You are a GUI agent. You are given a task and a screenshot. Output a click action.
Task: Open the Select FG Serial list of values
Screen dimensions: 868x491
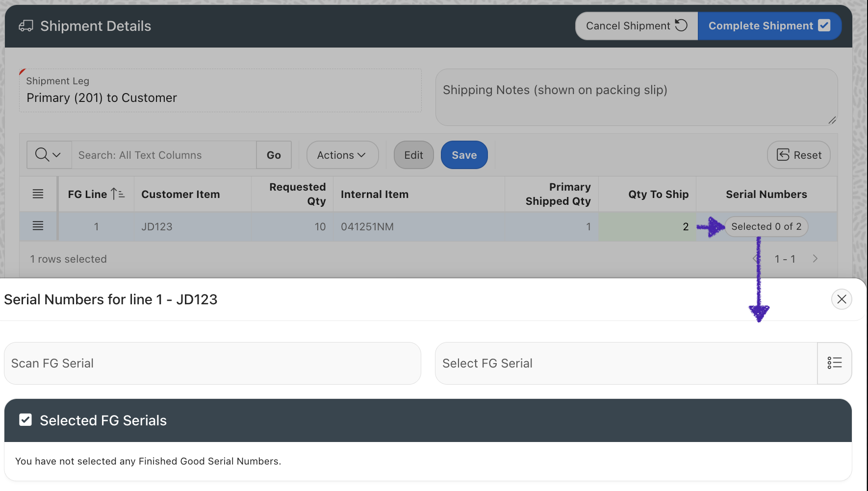tap(835, 363)
